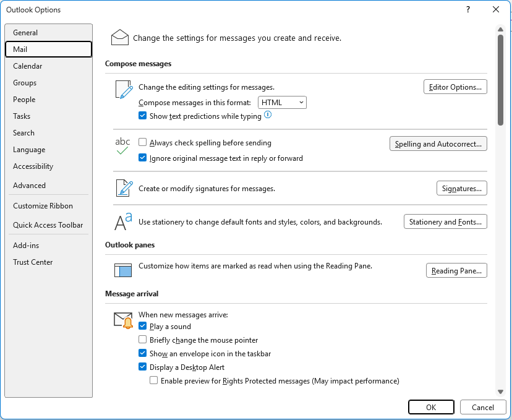Enable preview for Rights Protected messages
The width and height of the screenshot is (512, 420).
(153, 380)
